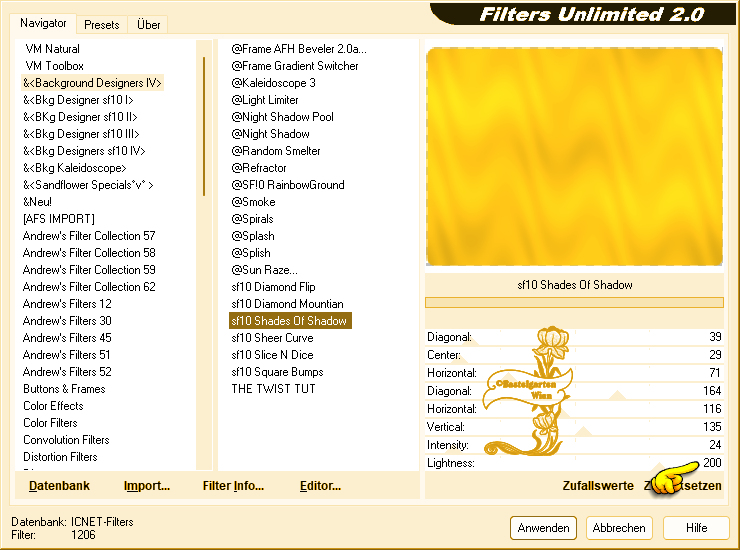740x550 pixels.
Task: Select Andrew's Filters 45
Action: point(67,338)
